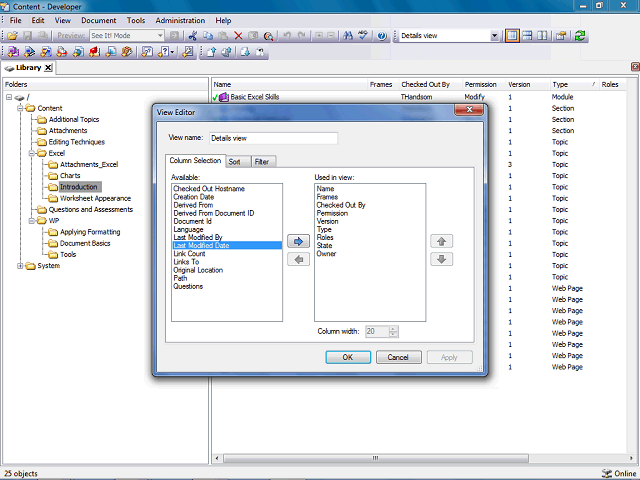The height and width of the screenshot is (480, 640).
Task: Click the Column width spinner control
Action: [393, 331]
